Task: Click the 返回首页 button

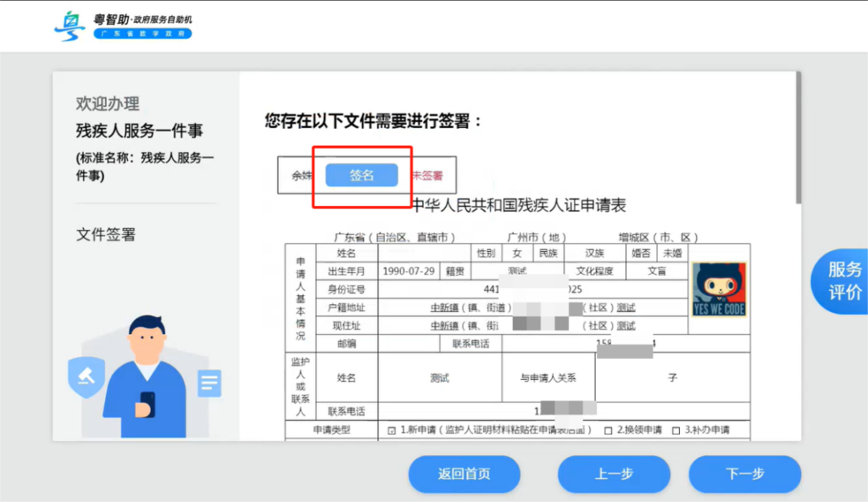Action: coord(464,475)
